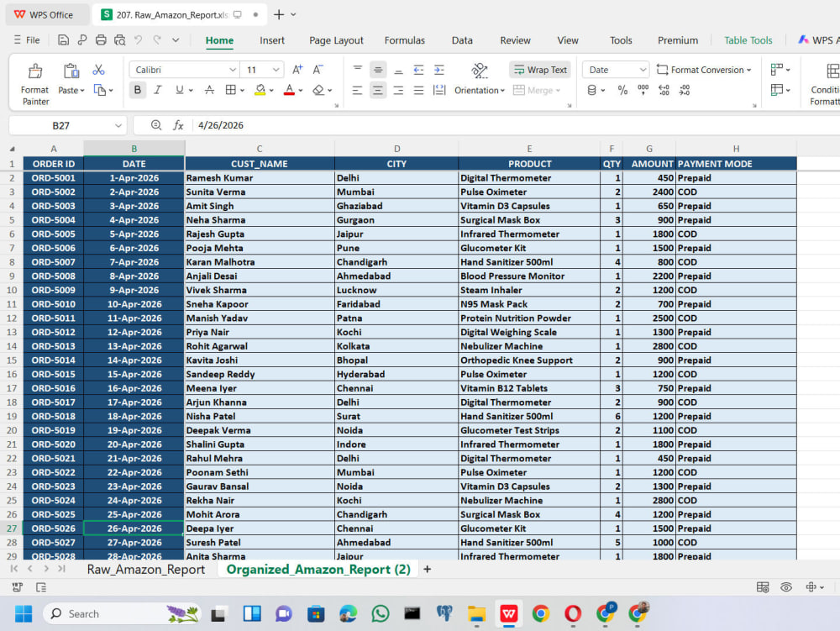This screenshot has height=631, width=840.
Task: Click the Conditional Formatting icon
Action: pos(832,71)
